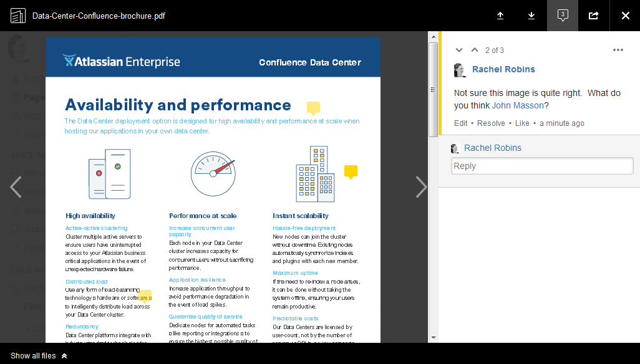The height and width of the screenshot is (364, 640).
Task: Click the 'Confluence Data Center' banner text
Action: tap(310, 62)
